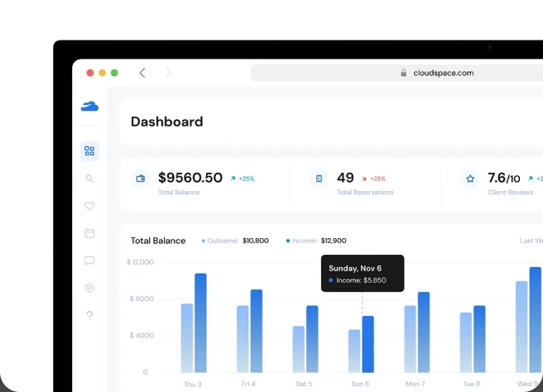Click the $ 12.000 y-axis label
The height and width of the screenshot is (392, 543).
click(140, 262)
